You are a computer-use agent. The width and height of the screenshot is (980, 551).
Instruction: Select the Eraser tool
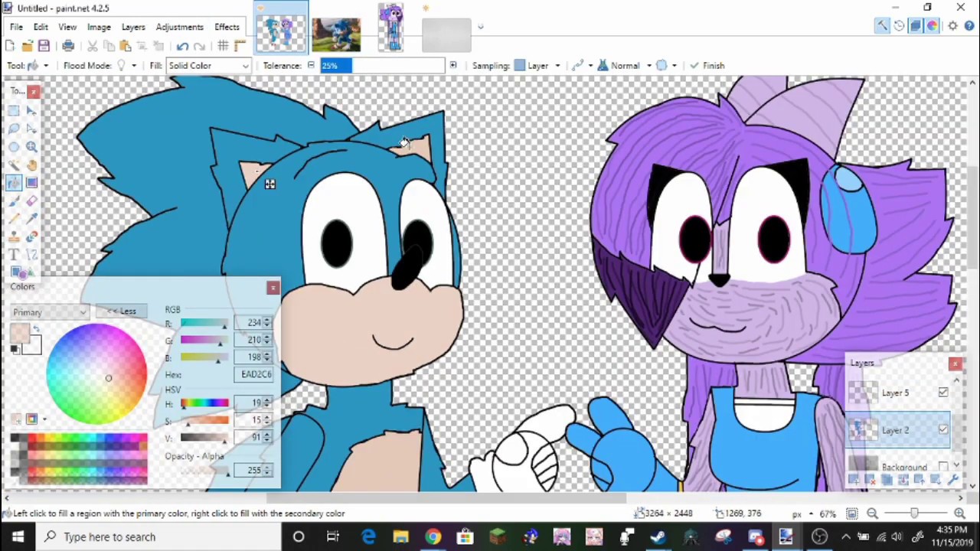pos(31,201)
